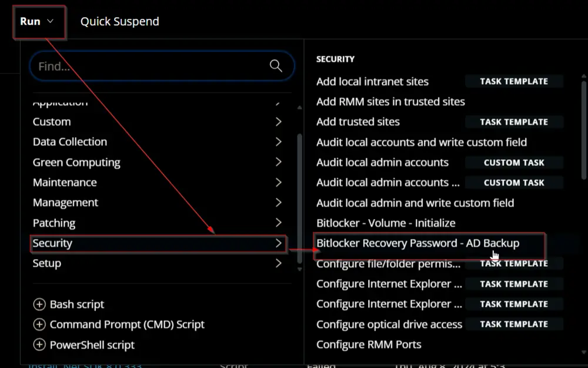
Task: Click the magnifier icon in Find box
Action: point(276,66)
